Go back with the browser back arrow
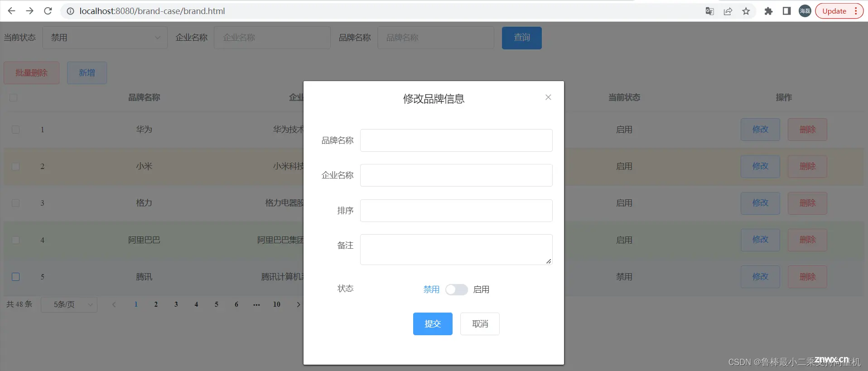 pyautogui.click(x=12, y=11)
